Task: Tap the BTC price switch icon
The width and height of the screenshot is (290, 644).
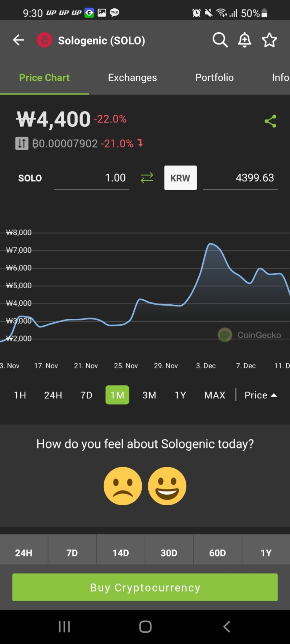Action: [22, 143]
